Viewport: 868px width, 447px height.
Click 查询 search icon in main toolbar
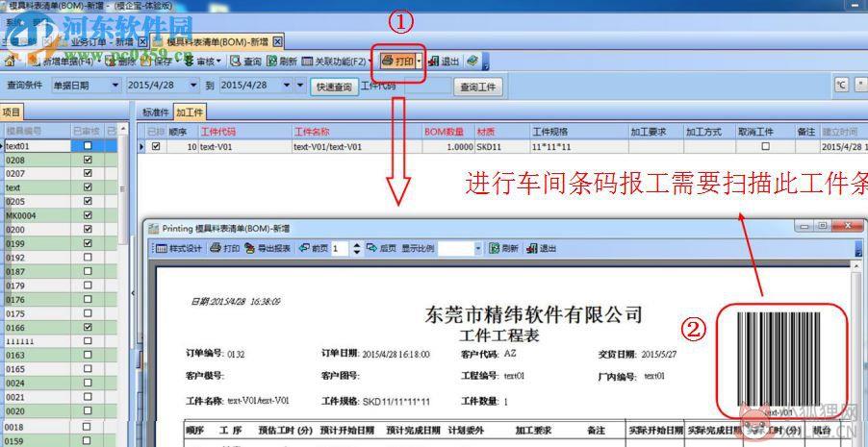235,61
